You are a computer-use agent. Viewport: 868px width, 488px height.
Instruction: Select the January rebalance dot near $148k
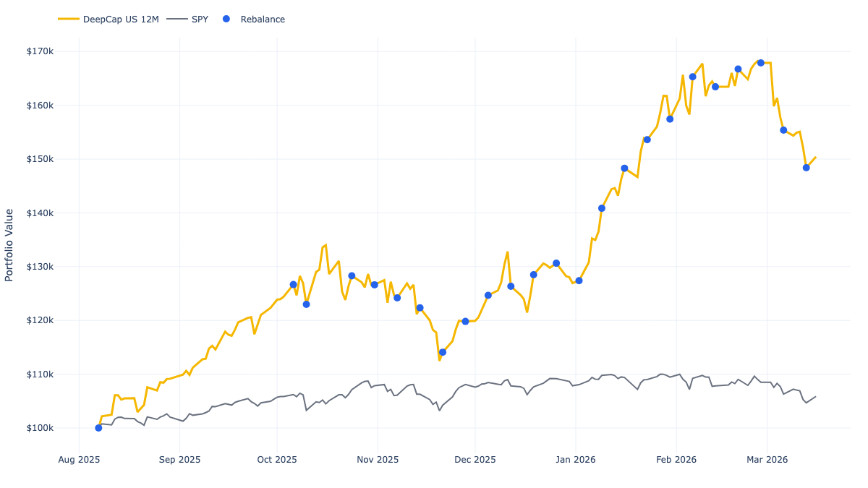click(624, 168)
